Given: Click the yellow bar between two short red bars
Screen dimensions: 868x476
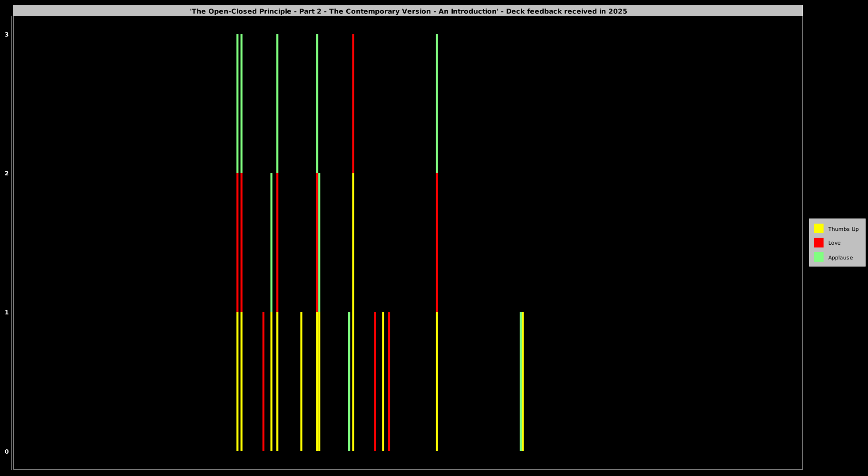Looking at the screenshot, I should pyautogui.click(x=383, y=381).
